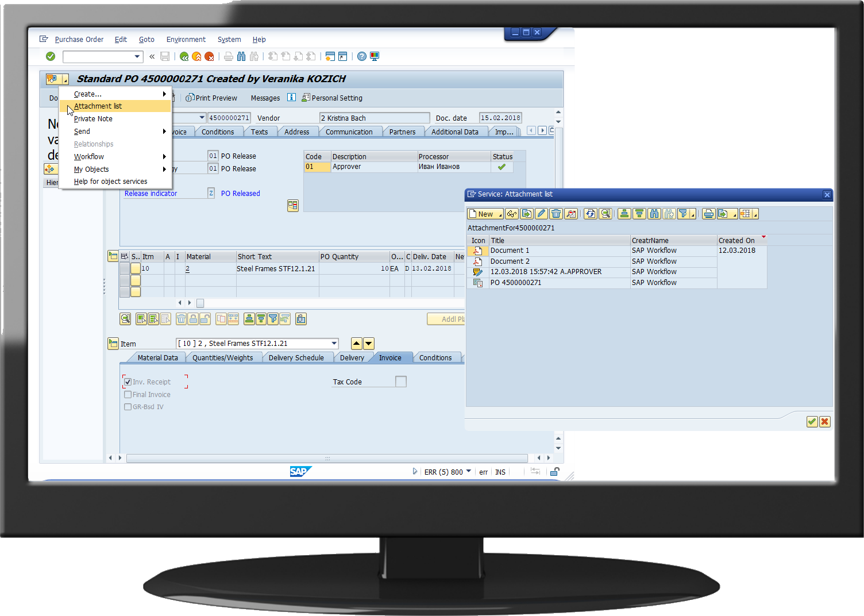864x616 pixels.
Task: Click the yellow Exit icon in main toolbar
Action: pyautogui.click(x=196, y=56)
